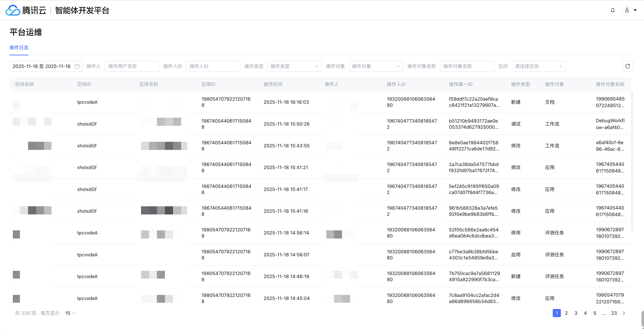The height and width of the screenshot is (329, 644).
Task: Jump to last page 23
Action: click(x=614, y=313)
